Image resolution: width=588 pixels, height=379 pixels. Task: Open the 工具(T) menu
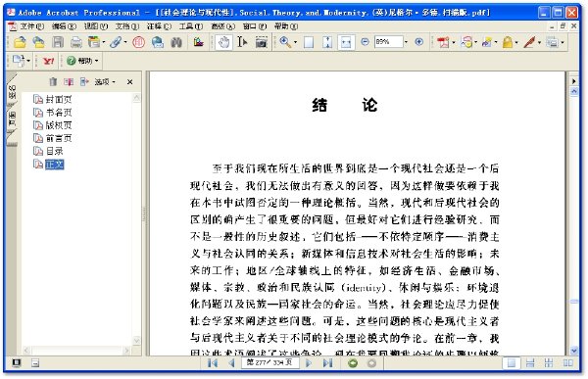coord(191,26)
